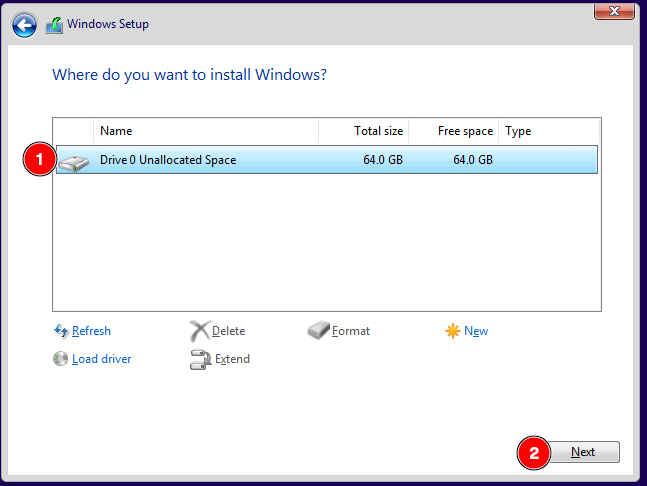
Task: Click the Type column header
Action: click(549, 131)
